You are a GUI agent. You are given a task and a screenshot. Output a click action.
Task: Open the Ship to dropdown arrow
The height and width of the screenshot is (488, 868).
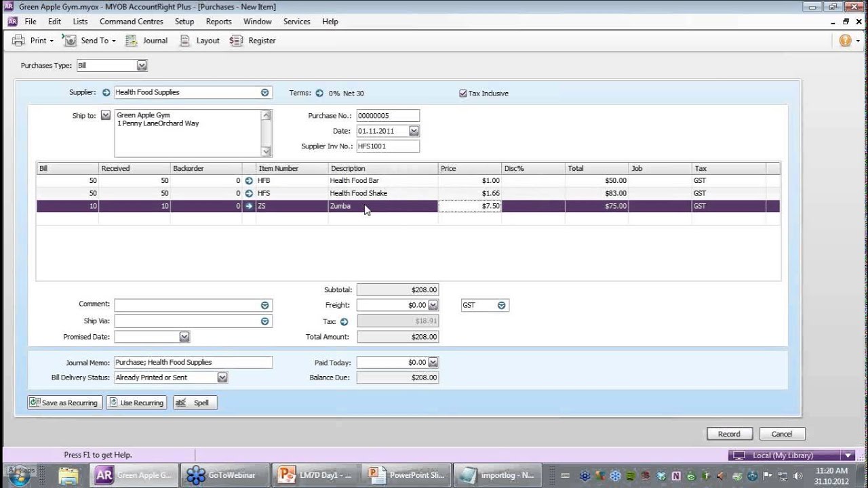[105, 115]
